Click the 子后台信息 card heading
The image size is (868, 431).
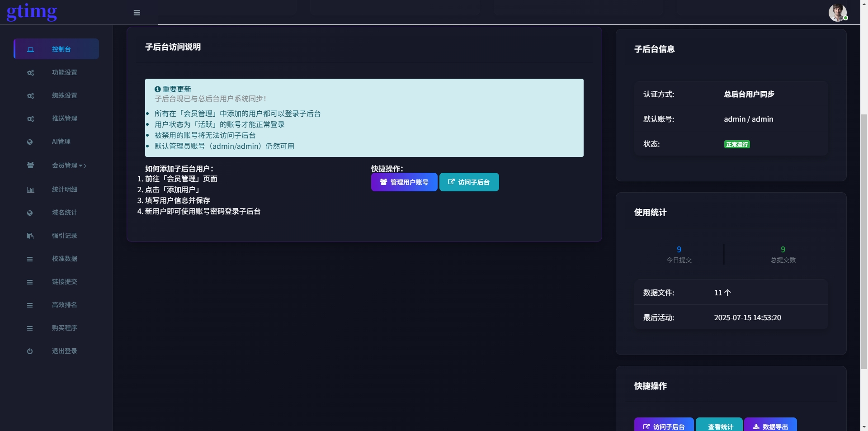(x=654, y=49)
